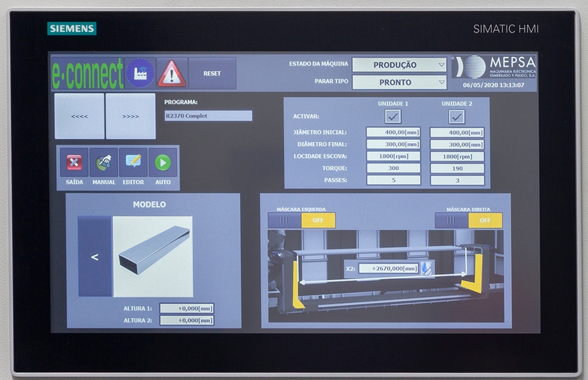Select the Programa name field
Screen dimensions: 588x380
(208, 116)
